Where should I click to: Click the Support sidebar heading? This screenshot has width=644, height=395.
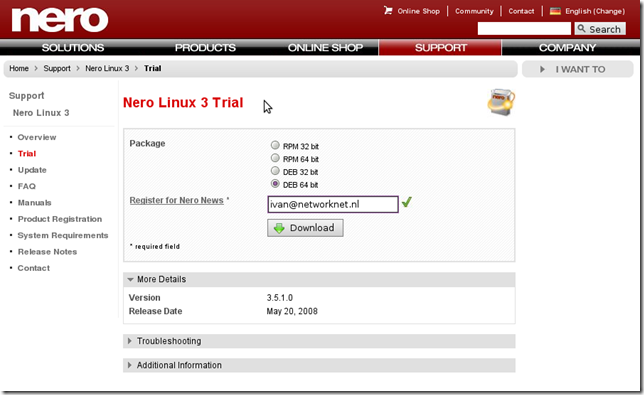(x=26, y=96)
